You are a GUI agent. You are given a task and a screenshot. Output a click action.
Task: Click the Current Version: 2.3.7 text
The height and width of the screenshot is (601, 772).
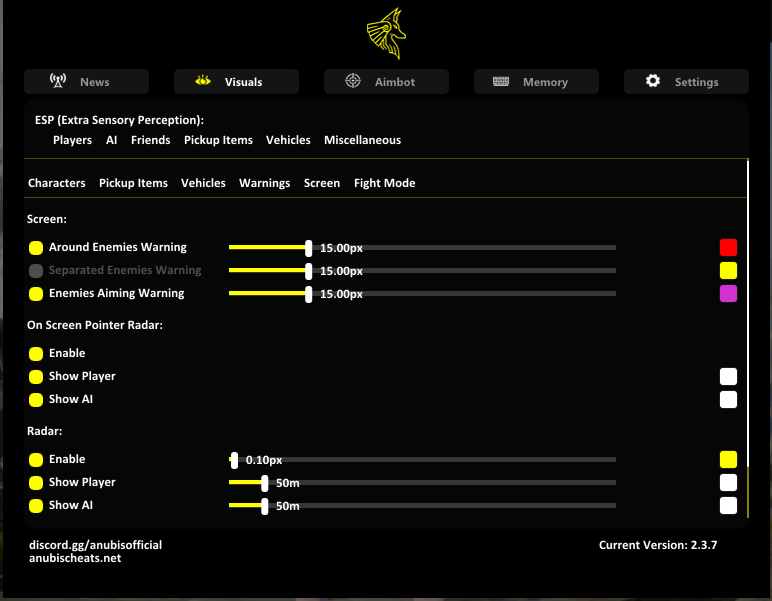(658, 545)
